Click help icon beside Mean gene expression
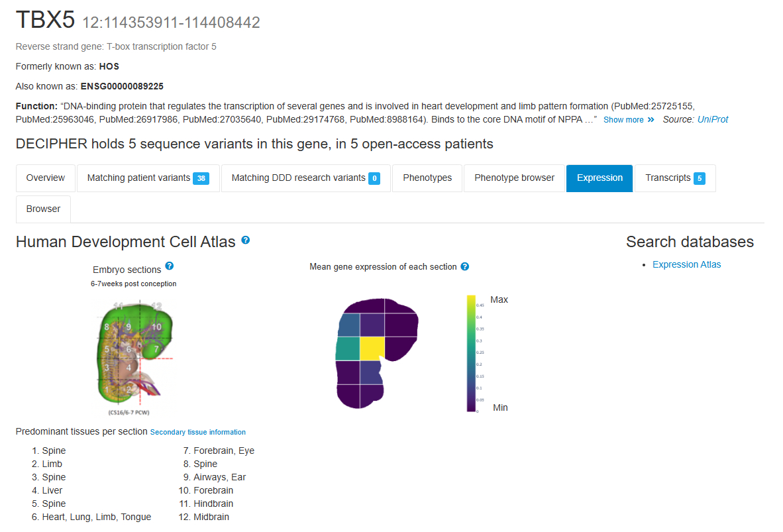783x532 pixels. [465, 267]
